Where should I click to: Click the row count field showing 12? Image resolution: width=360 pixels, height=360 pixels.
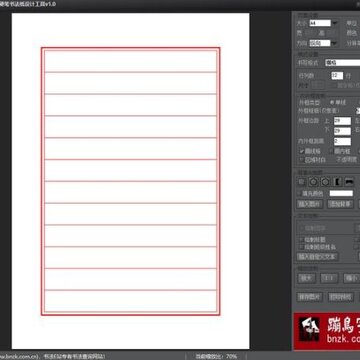[x=337, y=76]
